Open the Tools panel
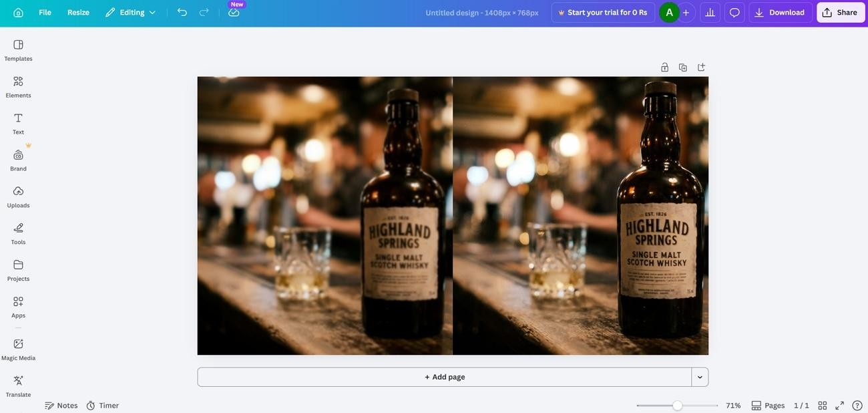Image resolution: width=868 pixels, height=413 pixels. [x=18, y=234]
